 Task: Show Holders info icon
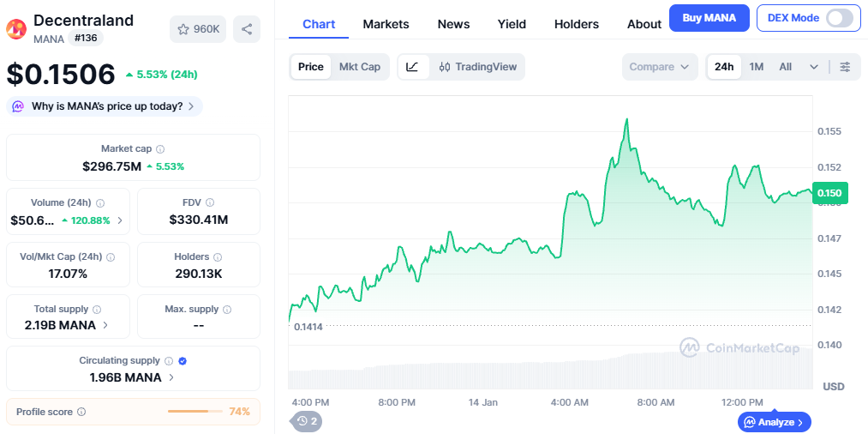pos(218,257)
